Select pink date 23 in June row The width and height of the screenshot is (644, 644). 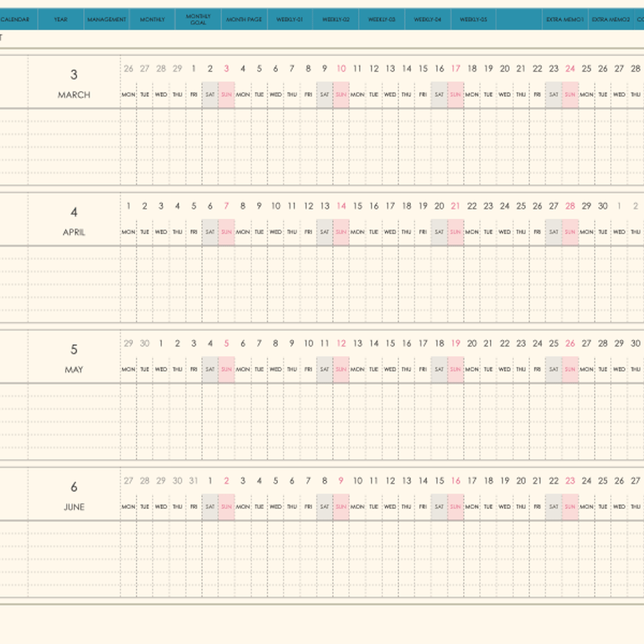570,481
